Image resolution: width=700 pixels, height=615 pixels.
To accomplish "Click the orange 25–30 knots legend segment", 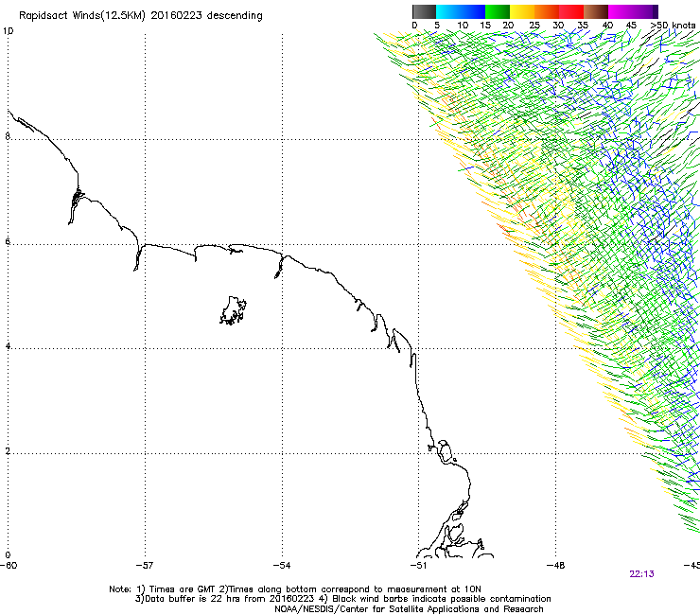I will (547, 11).
